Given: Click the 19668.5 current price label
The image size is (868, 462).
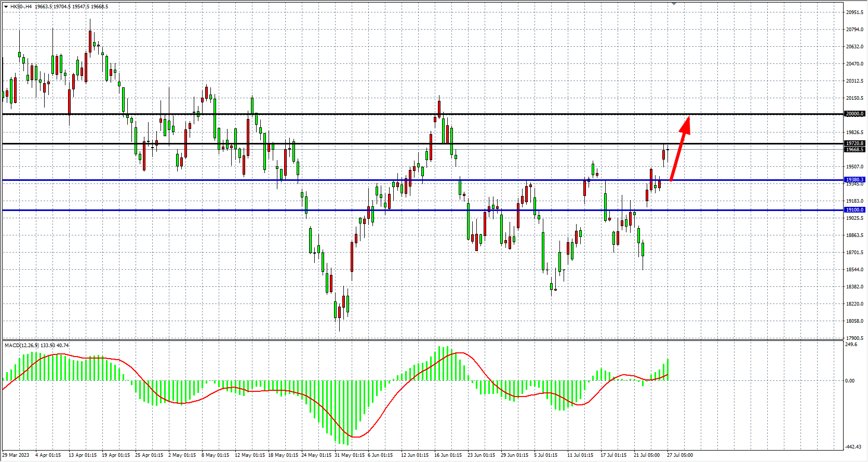Looking at the screenshot, I should pos(854,150).
